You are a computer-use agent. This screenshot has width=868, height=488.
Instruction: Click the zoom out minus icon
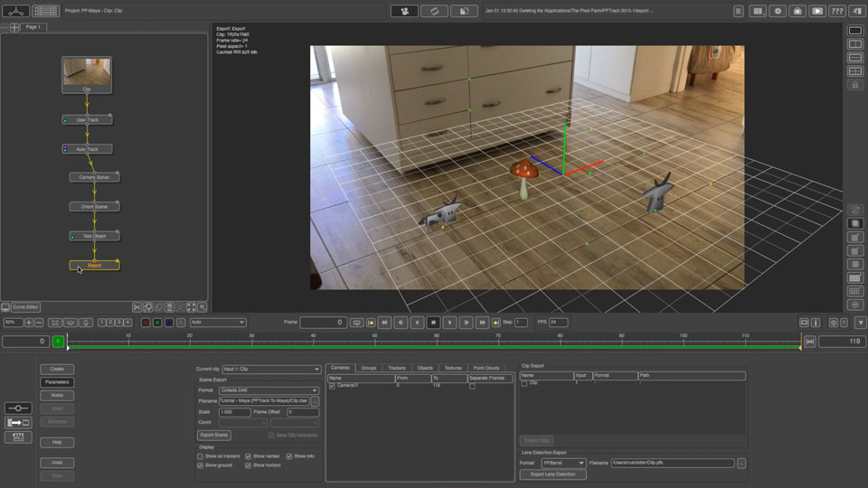click(x=39, y=322)
